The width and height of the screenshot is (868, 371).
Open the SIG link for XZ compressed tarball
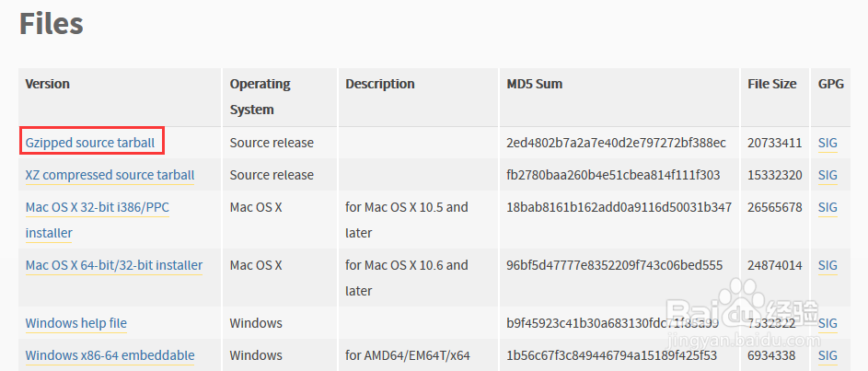(x=827, y=175)
